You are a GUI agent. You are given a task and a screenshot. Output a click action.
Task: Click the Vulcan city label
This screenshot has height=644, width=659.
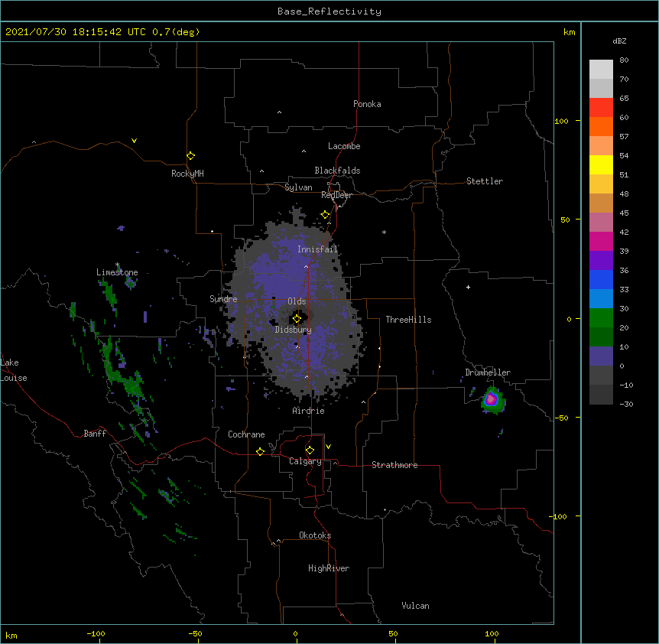click(x=415, y=606)
